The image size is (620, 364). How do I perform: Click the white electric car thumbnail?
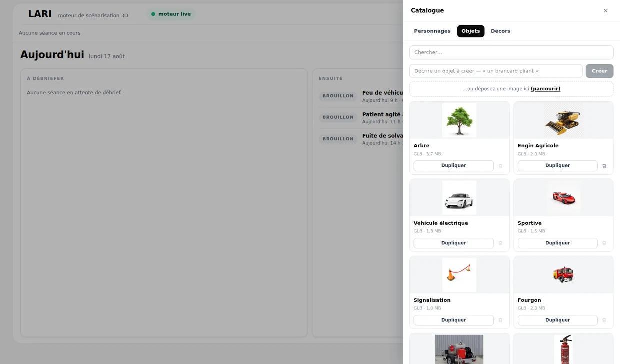tap(459, 198)
